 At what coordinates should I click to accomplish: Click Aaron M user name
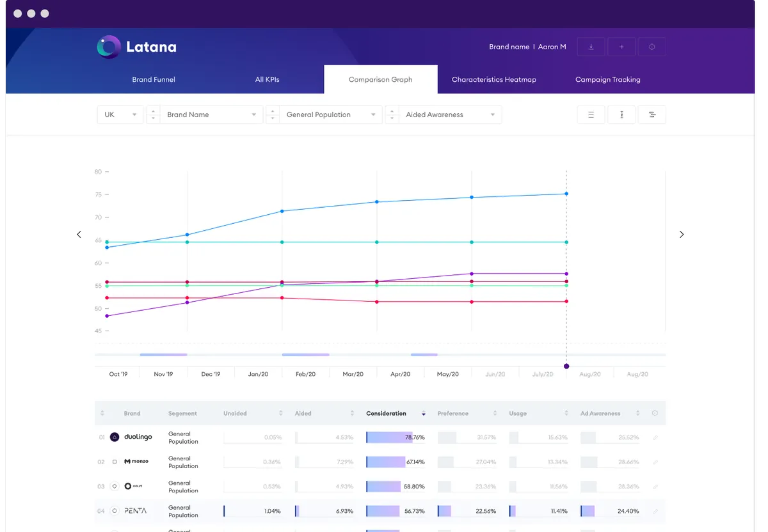tap(552, 47)
